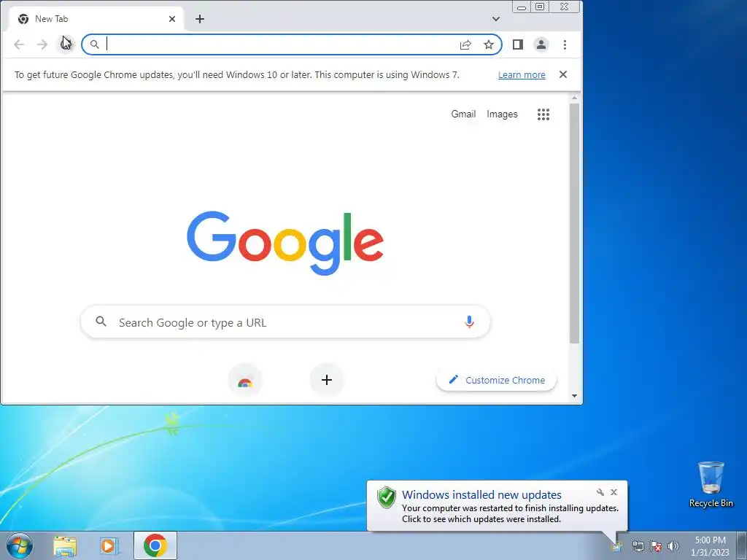Open the Chrome side panel
Image resolution: width=747 pixels, height=560 pixels.
pyautogui.click(x=518, y=44)
